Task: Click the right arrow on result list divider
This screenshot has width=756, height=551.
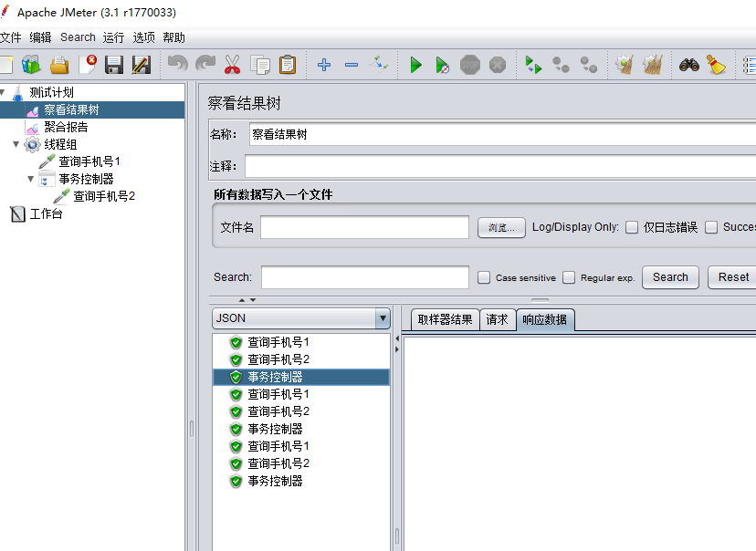Action: [397, 349]
